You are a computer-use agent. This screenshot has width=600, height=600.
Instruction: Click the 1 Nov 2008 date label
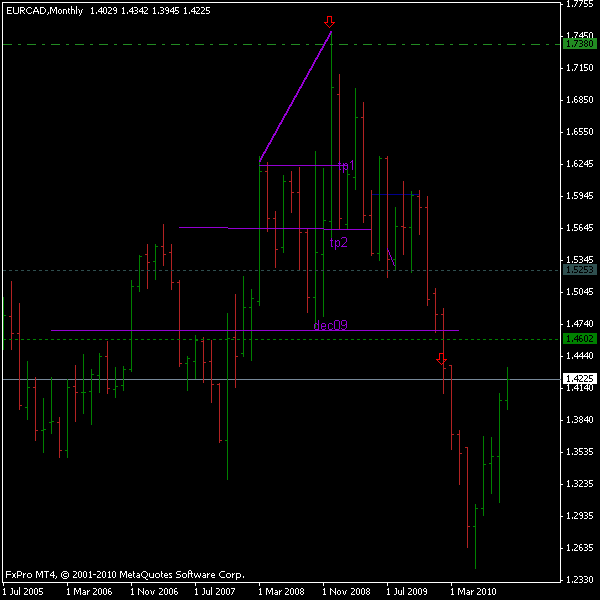[346, 591]
